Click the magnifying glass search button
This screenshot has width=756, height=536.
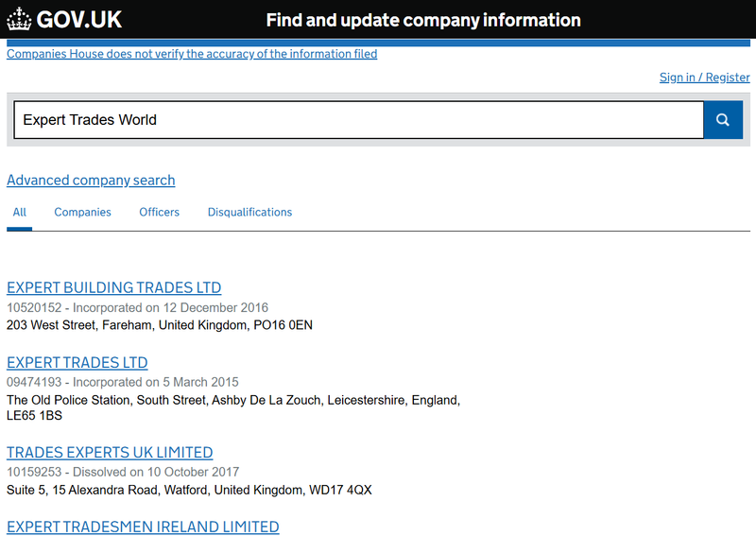(x=723, y=120)
